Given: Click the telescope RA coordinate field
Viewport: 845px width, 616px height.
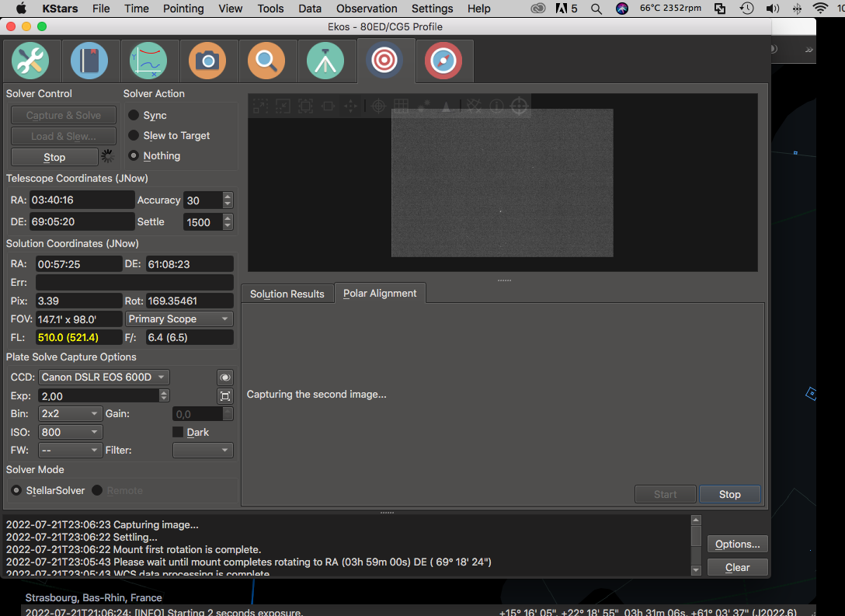Looking at the screenshot, I should [x=82, y=200].
